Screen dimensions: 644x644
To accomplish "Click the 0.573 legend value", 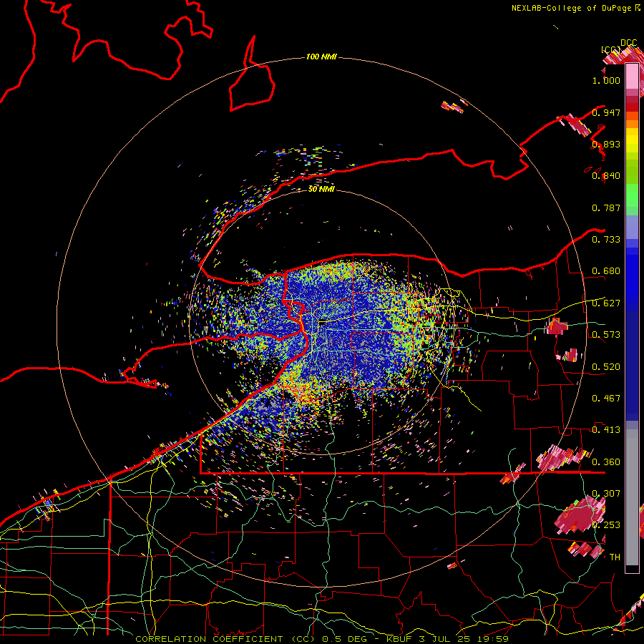I will 606,334.
